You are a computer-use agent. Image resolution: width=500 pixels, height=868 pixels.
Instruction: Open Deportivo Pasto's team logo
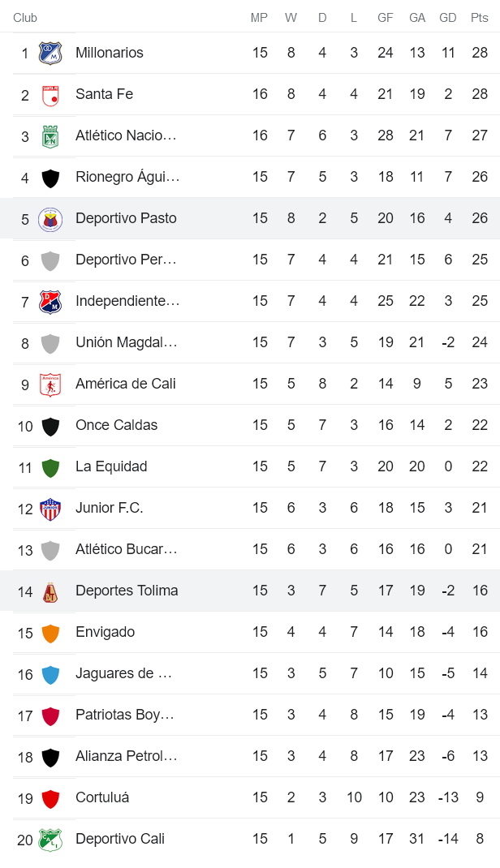50,218
